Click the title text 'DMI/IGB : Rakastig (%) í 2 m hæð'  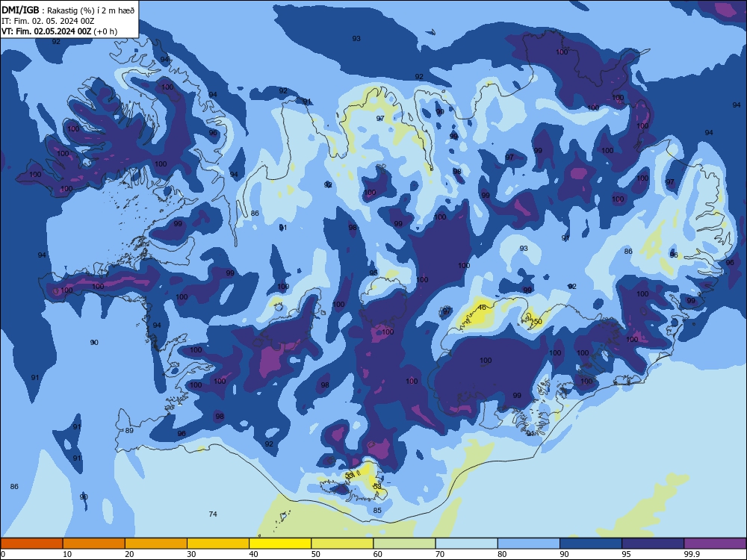point(68,10)
